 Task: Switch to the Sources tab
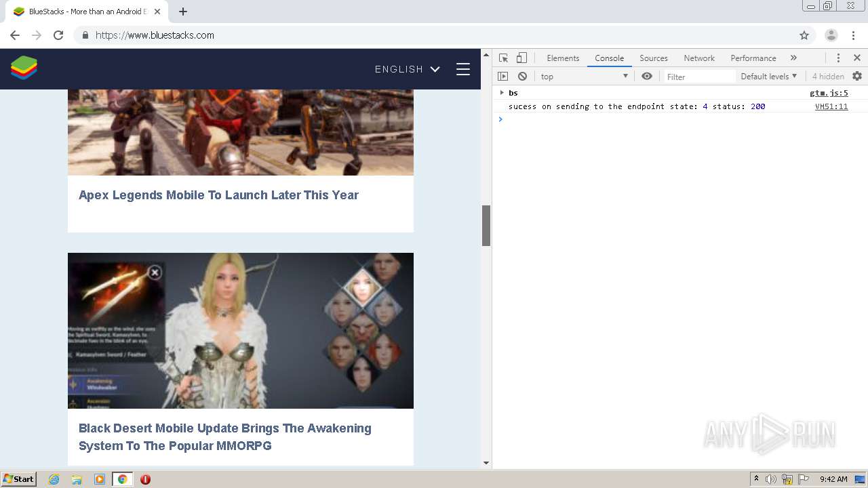(x=654, y=58)
